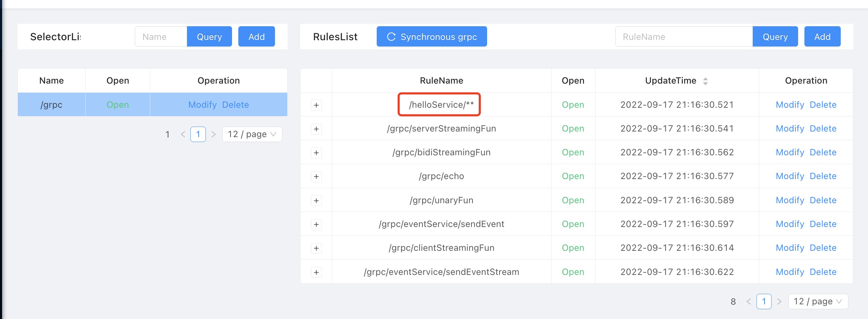Delete the /grpc/eventService/sendEventStream rule
Screen dimensions: 868x319
tap(823, 272)
